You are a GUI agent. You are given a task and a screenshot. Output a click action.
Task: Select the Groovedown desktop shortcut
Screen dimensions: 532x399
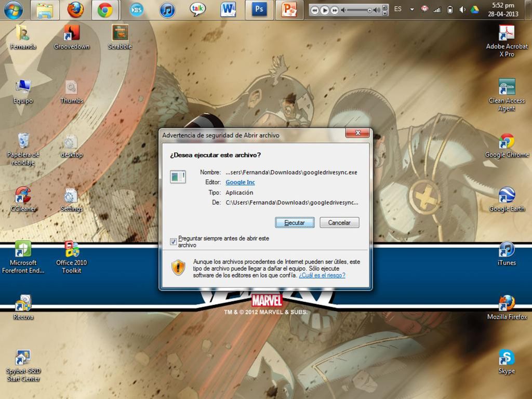click(72, 37)
